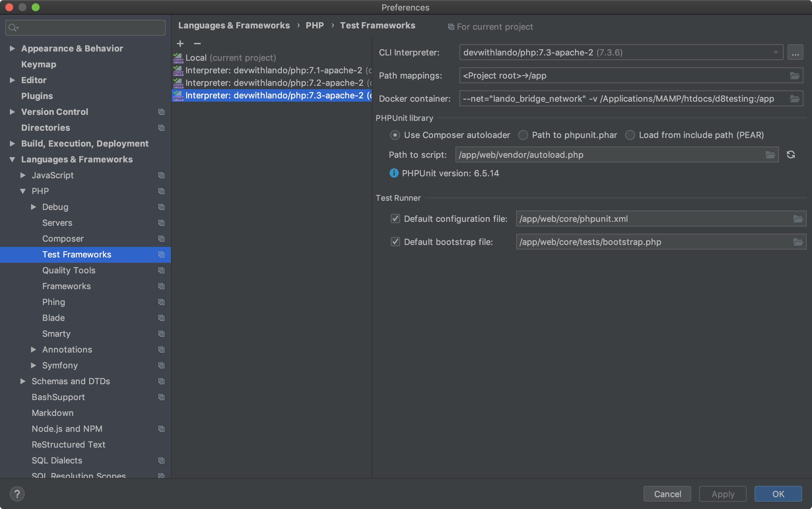The width and height of the screenshot is (812, 509).
Task: Click the folder icon in the Docker container field
Action: [795, 99]
